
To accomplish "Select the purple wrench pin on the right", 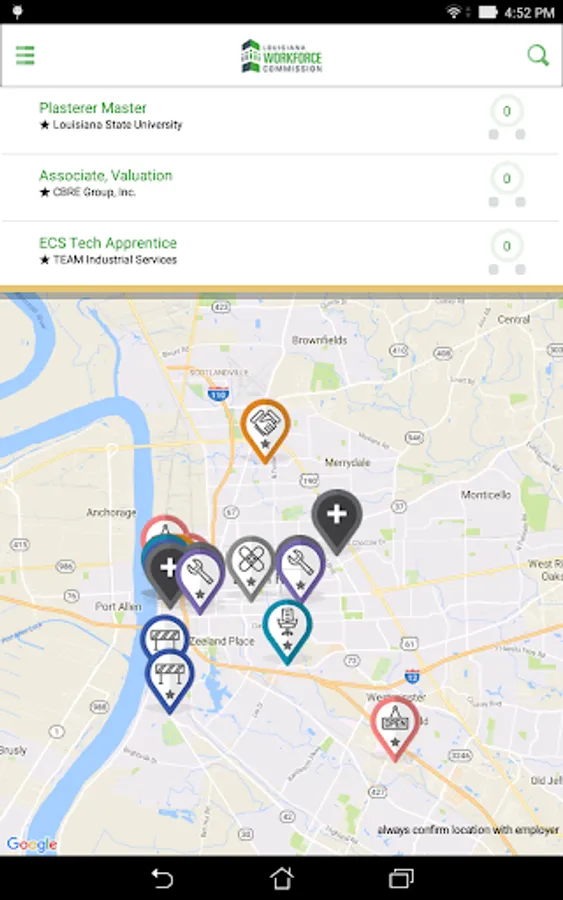I will [x=300, y=567].
